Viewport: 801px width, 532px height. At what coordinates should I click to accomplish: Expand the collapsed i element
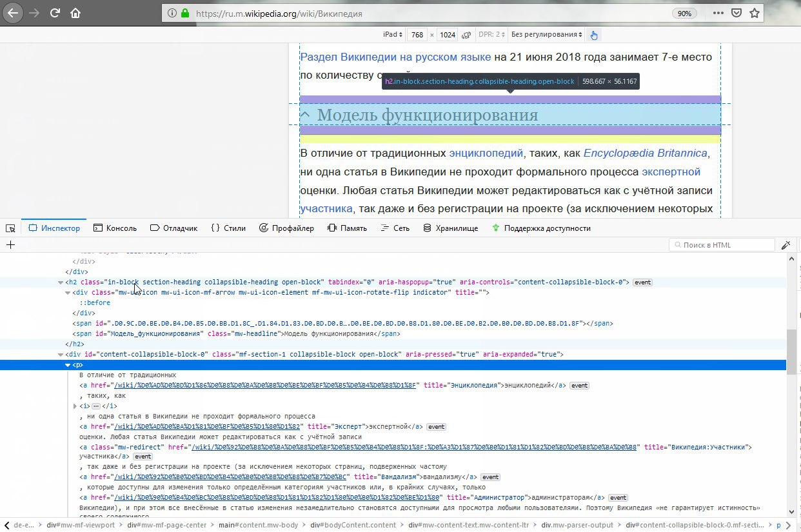click(75, 406)
